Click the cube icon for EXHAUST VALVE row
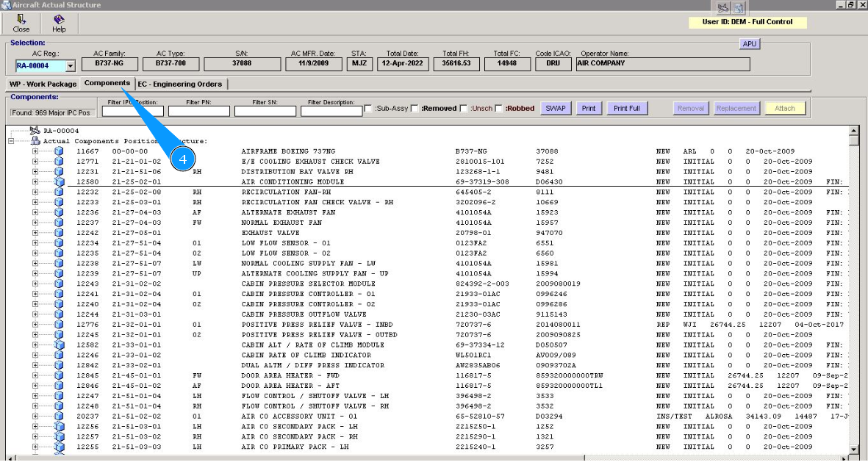This screenshot has height=465, width=868. (x=58, y=233)
